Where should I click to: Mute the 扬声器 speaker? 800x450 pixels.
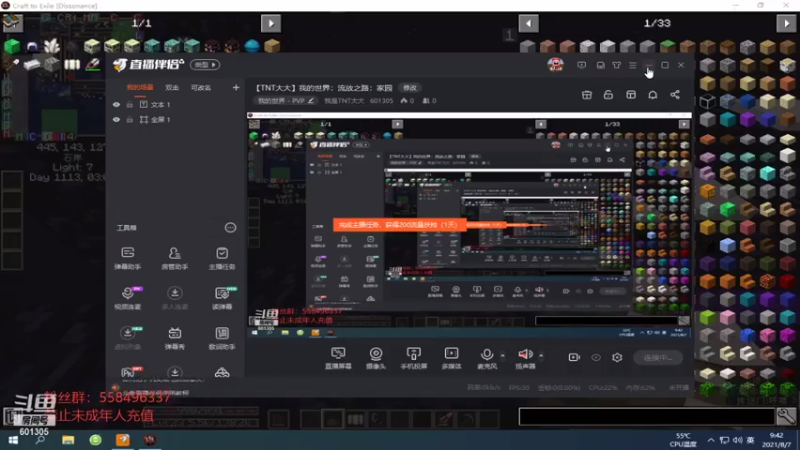525,358
